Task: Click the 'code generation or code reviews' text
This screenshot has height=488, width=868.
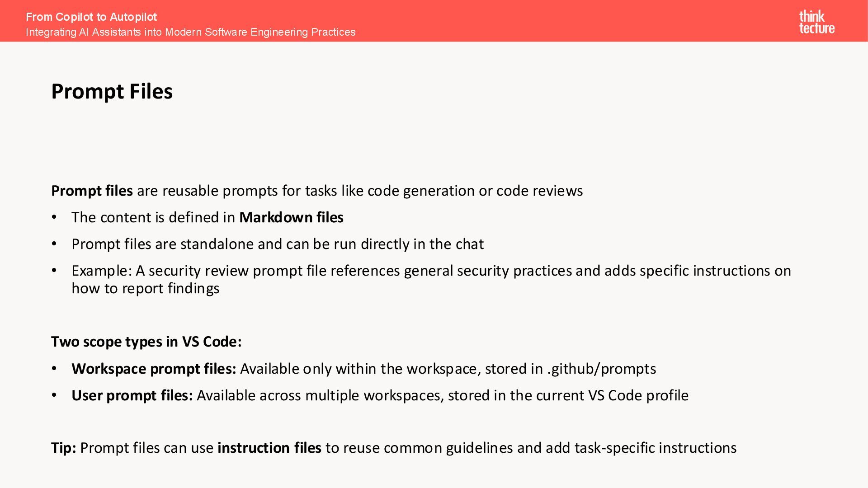Action: [475, 191]
